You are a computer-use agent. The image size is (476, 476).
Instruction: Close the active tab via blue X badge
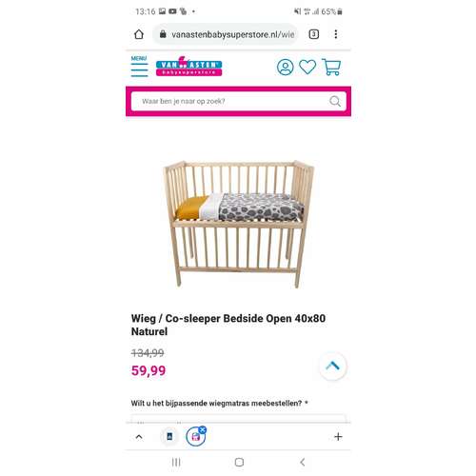coord(203,430)
